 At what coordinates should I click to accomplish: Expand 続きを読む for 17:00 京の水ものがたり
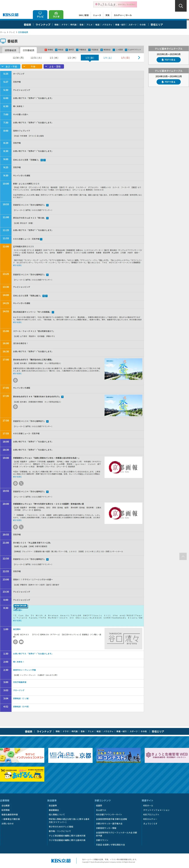tap(17, 373)
